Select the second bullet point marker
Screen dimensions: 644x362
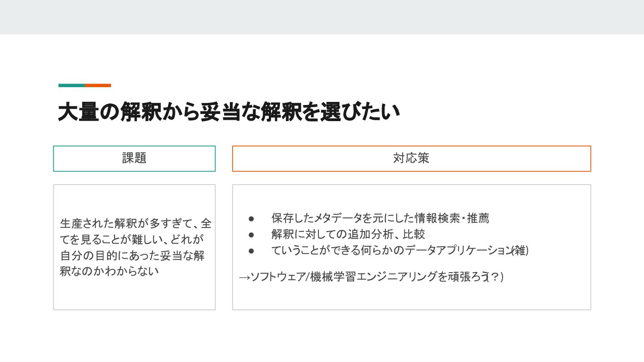pos(251,235)
